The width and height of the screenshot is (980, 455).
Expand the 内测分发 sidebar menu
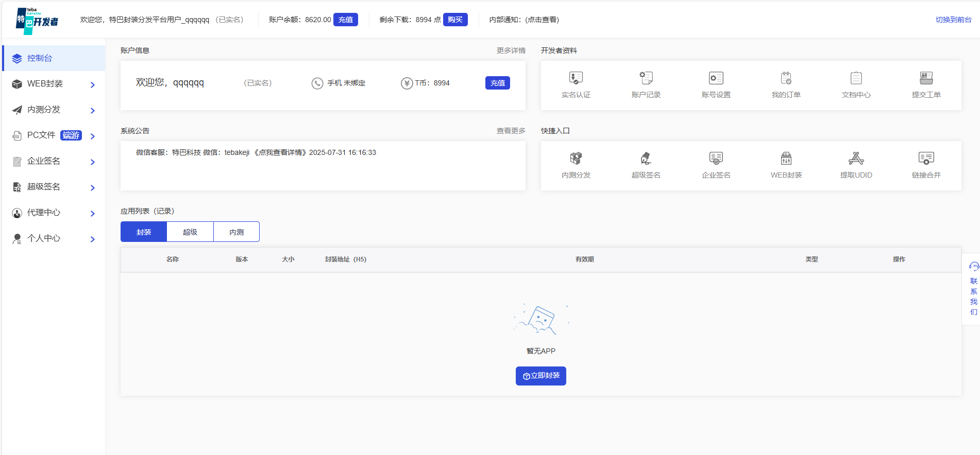point(54,110)
